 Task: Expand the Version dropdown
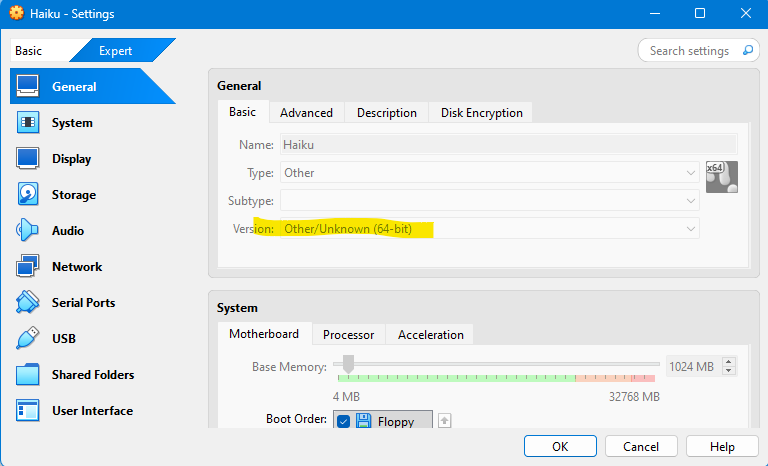click(x=489, y=229)
